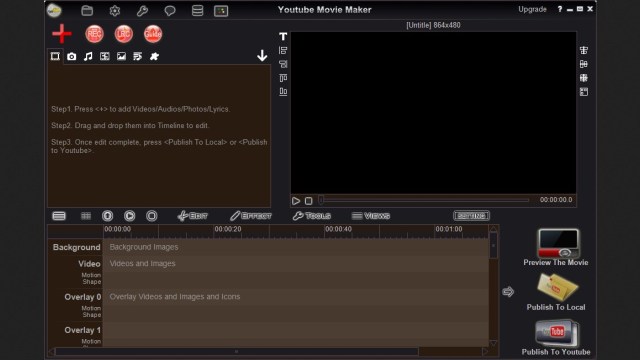
Task: Click the wrench tools icon in top toolbar
Action: click(142, 11)
